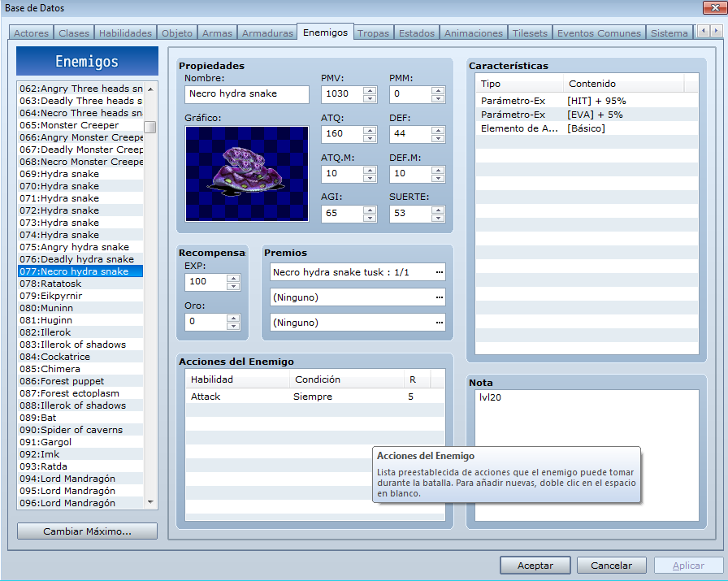Click the enemy graphic thumbnail

coord(246,174)
